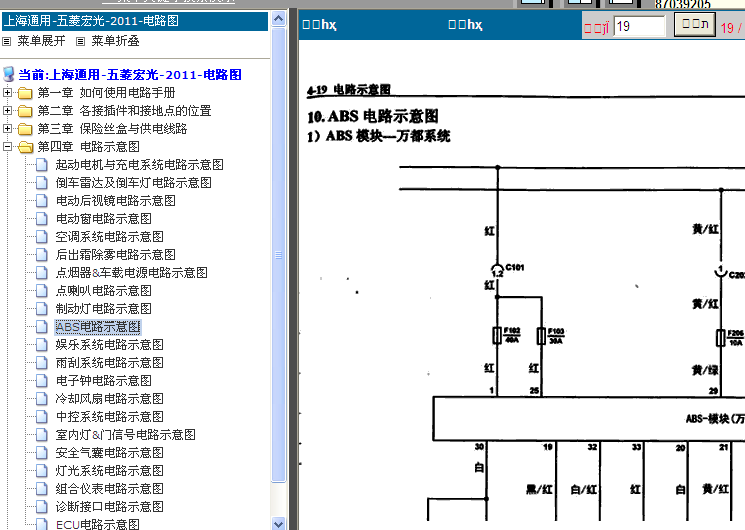Image resolution: width=745 pixels, height=530 pixels.
Task: Open 后出霜除雾电路示意图 entry
Action: 115,255
